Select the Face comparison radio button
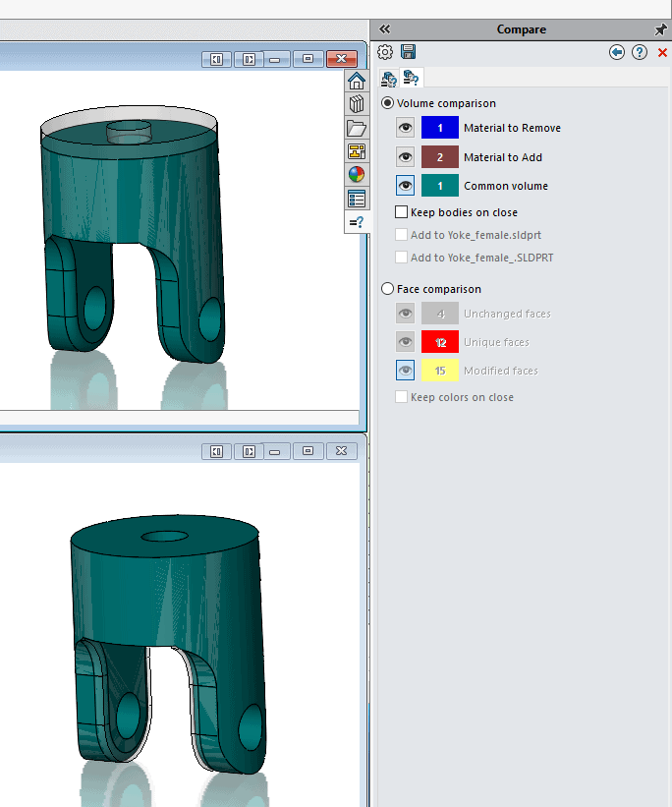672x807 pixels. click(388, 289)
